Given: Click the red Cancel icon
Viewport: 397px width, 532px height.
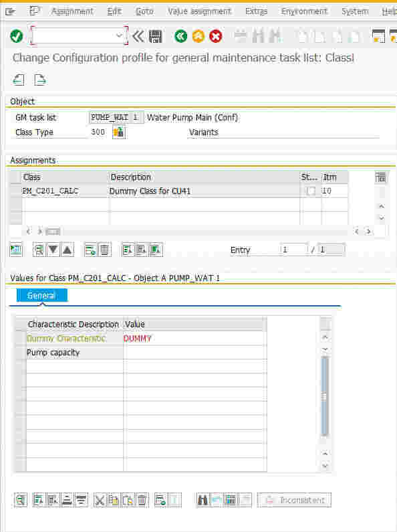Looking at the screenshot, I should tap(215, 36).
